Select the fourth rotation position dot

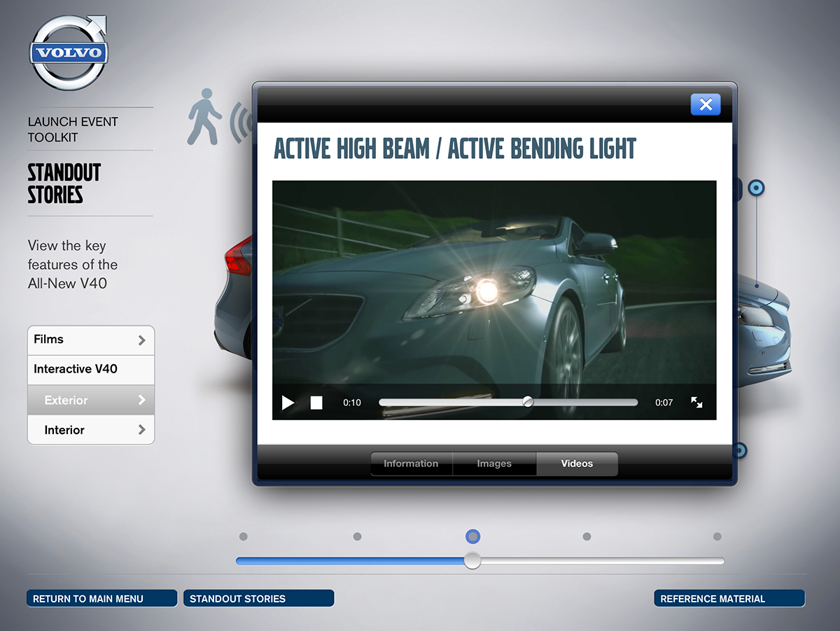(587, 536)
